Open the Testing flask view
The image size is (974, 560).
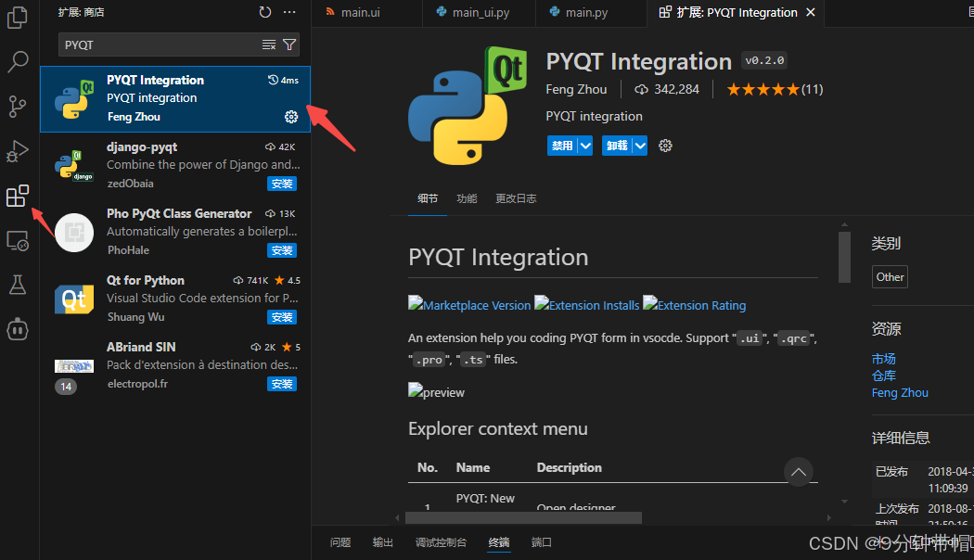[18, 285]
